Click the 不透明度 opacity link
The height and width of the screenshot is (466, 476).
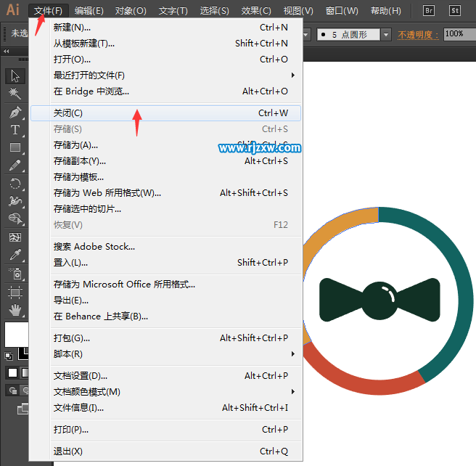[418, 35]
